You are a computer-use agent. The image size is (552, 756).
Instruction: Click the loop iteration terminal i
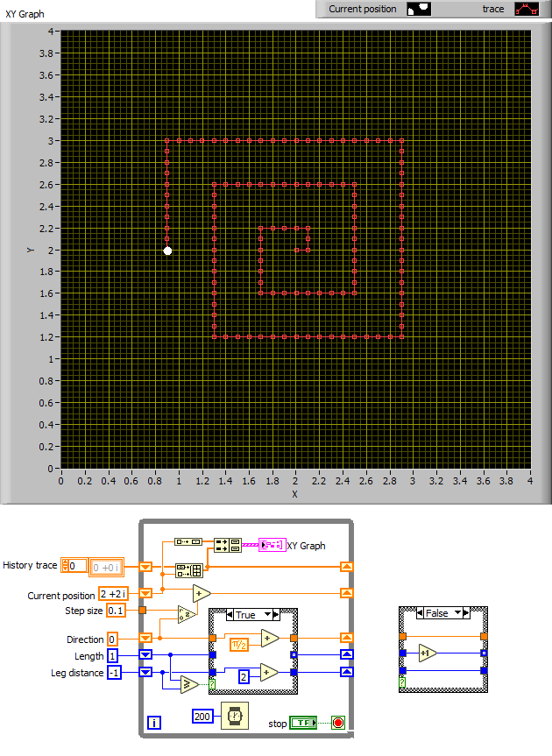tap(154, 722)
